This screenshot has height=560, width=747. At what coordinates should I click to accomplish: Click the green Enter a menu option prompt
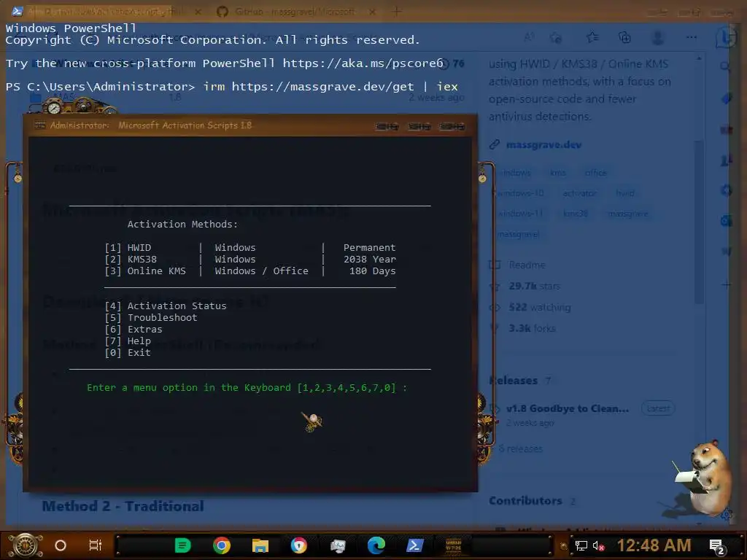tap(247, 388)
